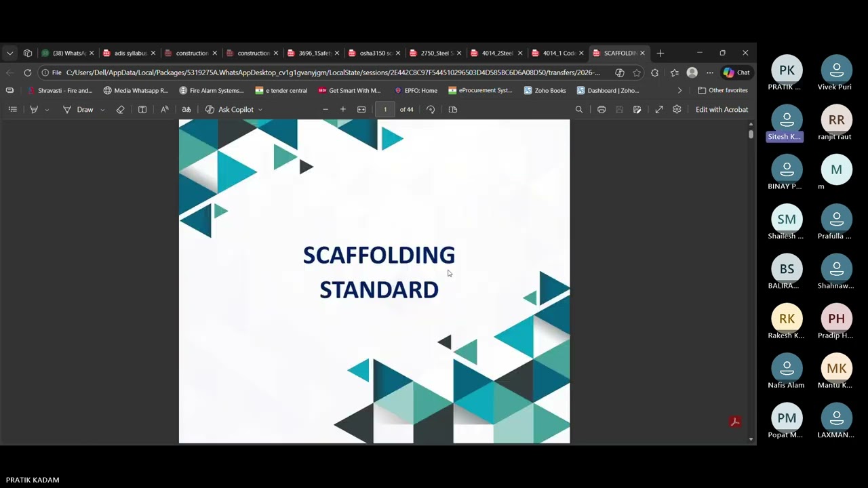Click the Read aloud icon
The height and width of the screenshot is (488, 868).
click(x=164, y=109)
